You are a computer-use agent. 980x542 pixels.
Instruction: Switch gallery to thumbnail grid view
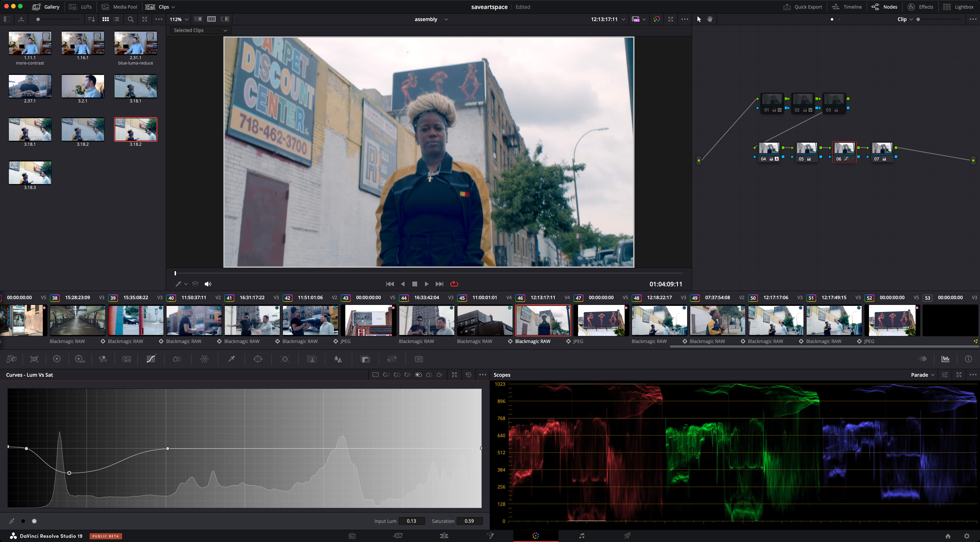tap(105, 19)
